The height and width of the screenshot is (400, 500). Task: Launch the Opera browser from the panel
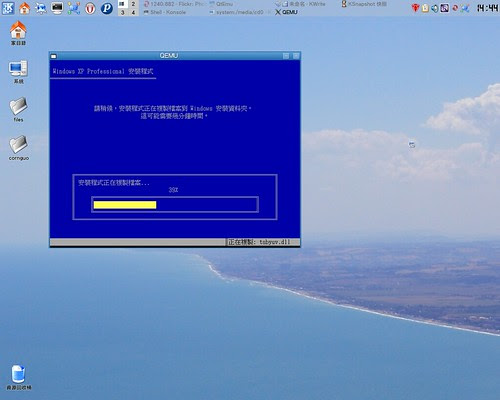pos(90,8)
